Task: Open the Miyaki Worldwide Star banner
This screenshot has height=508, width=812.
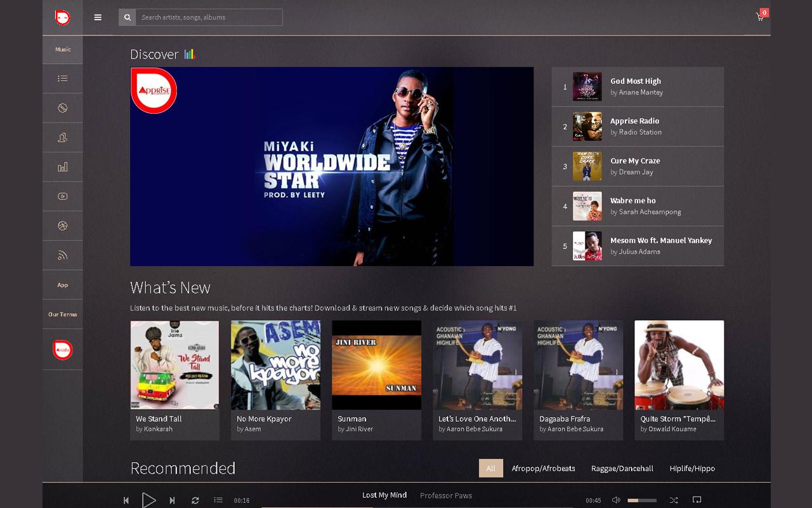Action: pyautogui.click(x=332, y=166)
